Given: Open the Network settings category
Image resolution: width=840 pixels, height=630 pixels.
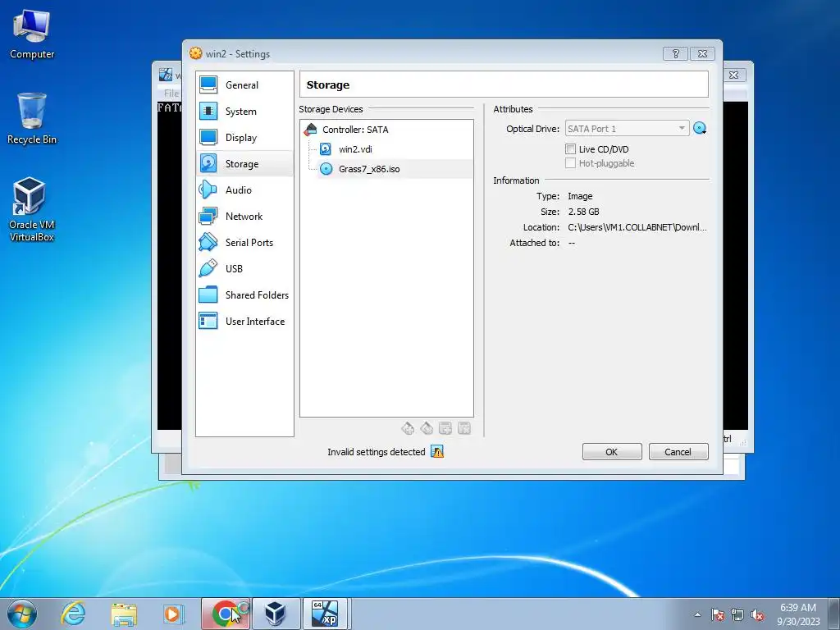Looking at the screenshot, I should tap(244, 217).
